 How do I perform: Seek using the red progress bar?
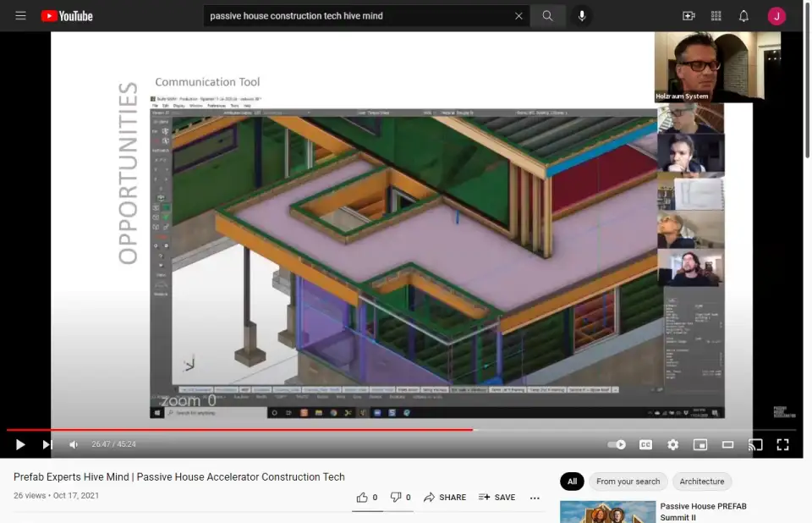point(254,430)
